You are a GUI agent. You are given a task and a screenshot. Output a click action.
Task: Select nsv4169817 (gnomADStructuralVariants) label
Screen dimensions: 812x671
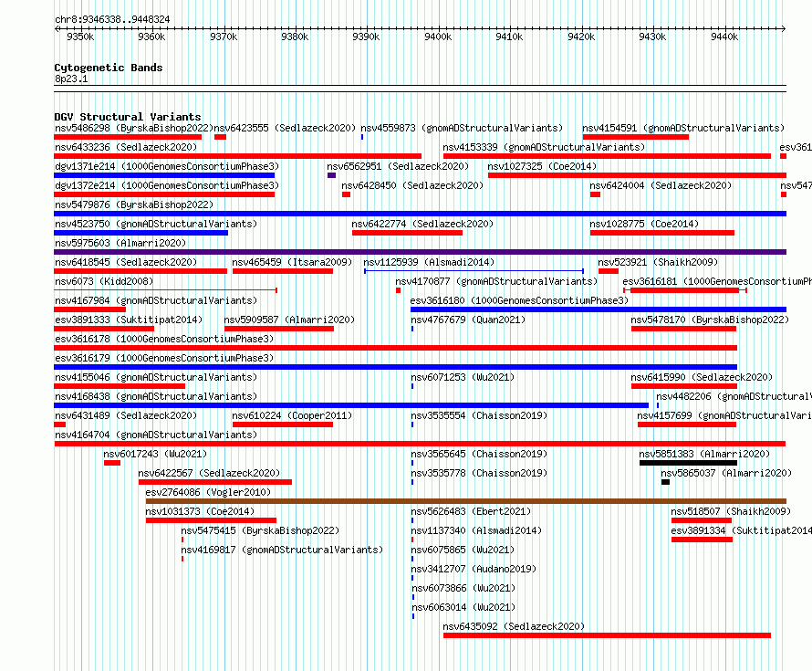coord(282,550)
